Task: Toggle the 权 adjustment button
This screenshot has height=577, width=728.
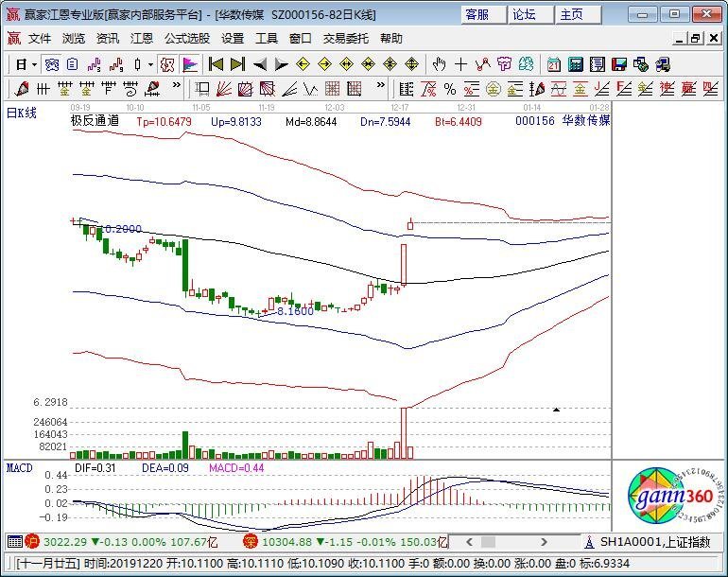Action: [x=167, y=64]
